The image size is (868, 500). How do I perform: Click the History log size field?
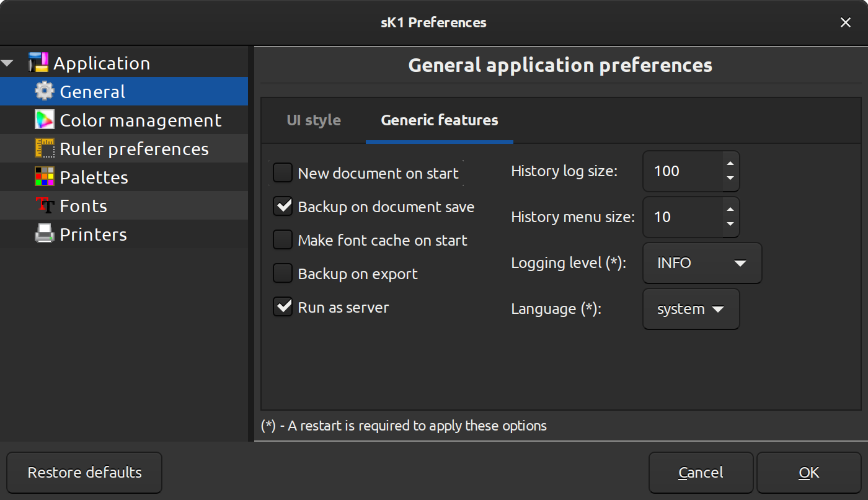683,171
